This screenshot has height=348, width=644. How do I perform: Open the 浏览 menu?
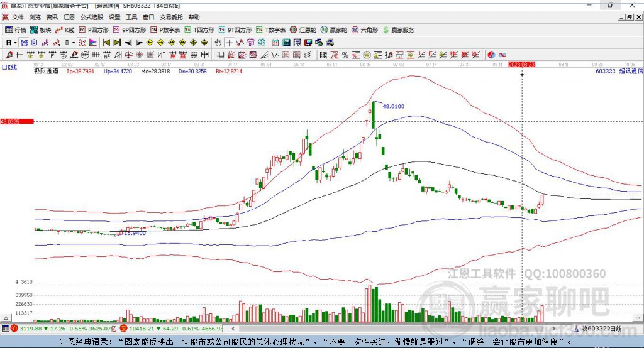tap(35, 17)
